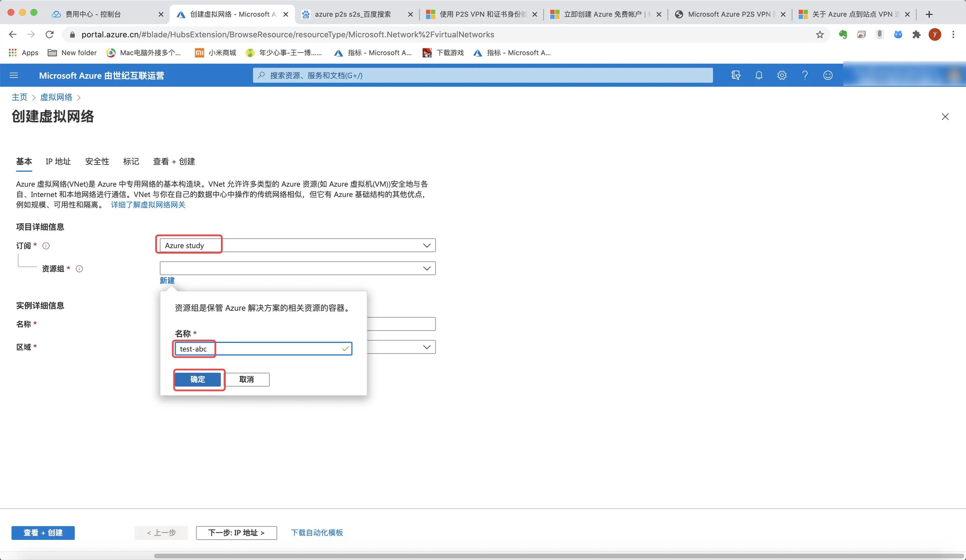Screen dimensions: 966x560
Task: Click 确定 to confirm the resource group
Action: [198, 379]
